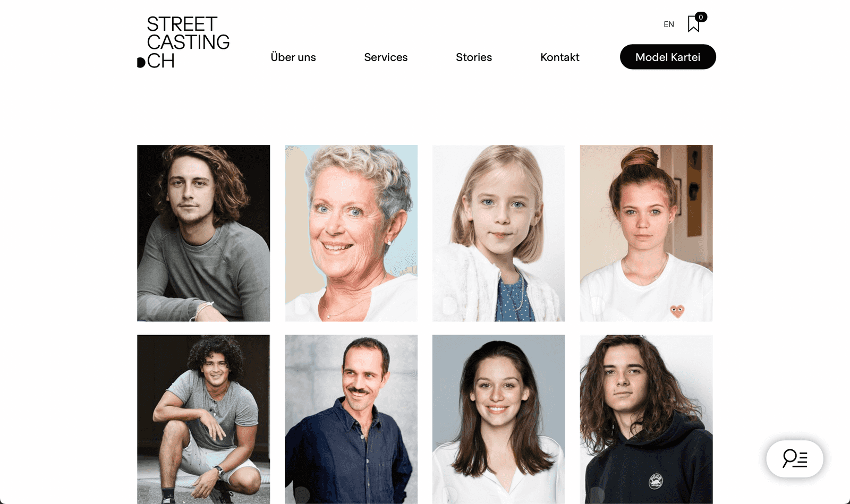Go to the Stories page
This screenshot has height=504, width=850.
[x=474, y=57]
